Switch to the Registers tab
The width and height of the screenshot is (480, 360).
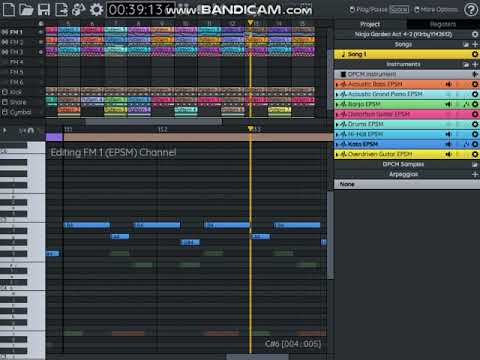point(443,24)
